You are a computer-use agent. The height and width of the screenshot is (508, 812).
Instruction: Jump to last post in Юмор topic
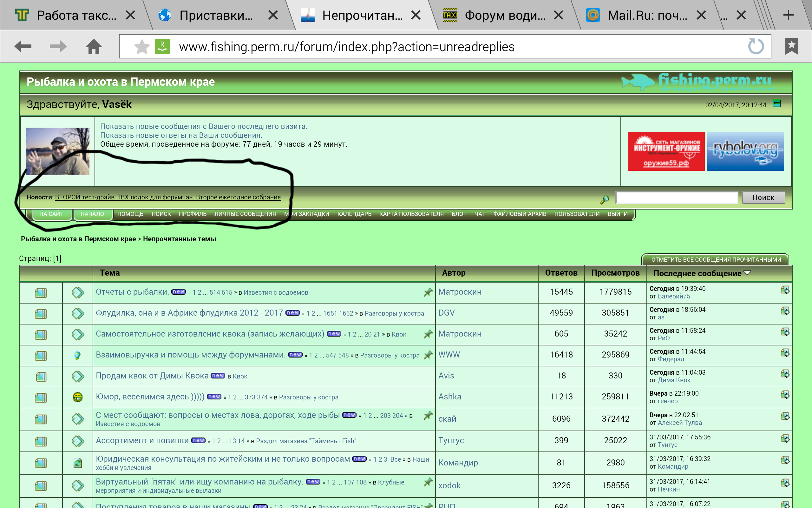[x=785, y=395]
